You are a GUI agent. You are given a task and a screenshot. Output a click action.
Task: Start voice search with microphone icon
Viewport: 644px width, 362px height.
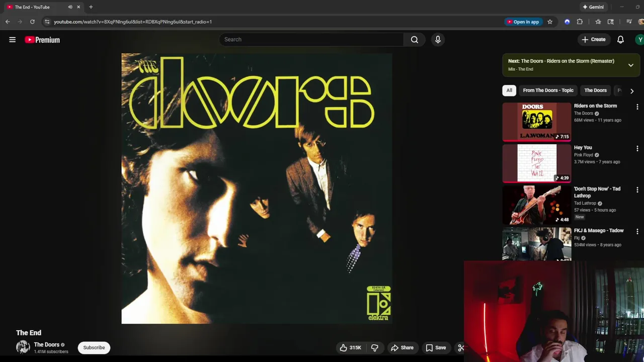pos(438,39)
